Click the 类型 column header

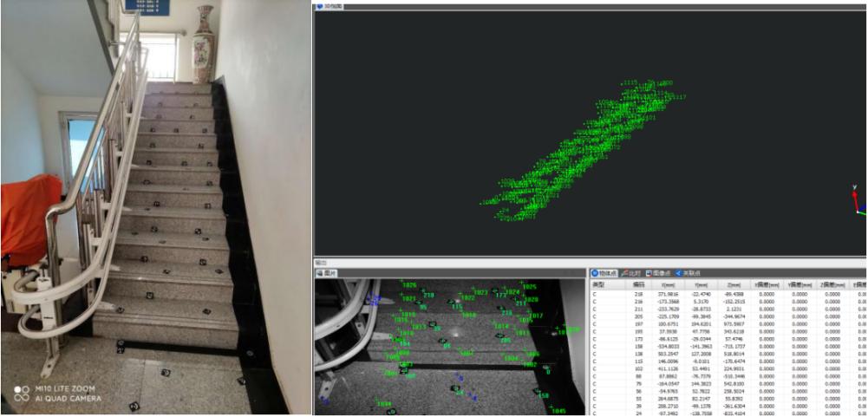598,283
